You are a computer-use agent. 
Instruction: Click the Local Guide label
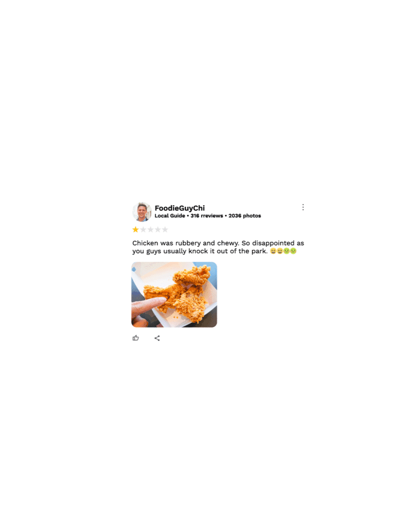point(170,216)
